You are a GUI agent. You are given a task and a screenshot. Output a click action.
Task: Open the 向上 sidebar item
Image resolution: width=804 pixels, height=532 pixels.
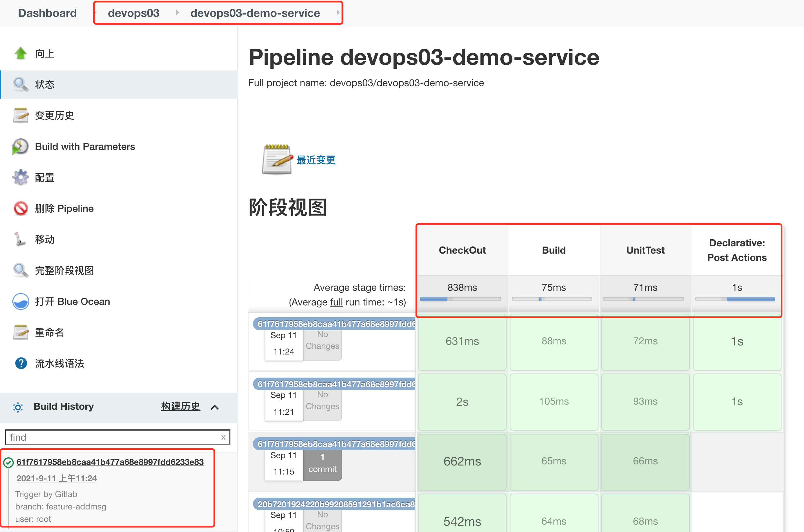pos(45,54)
